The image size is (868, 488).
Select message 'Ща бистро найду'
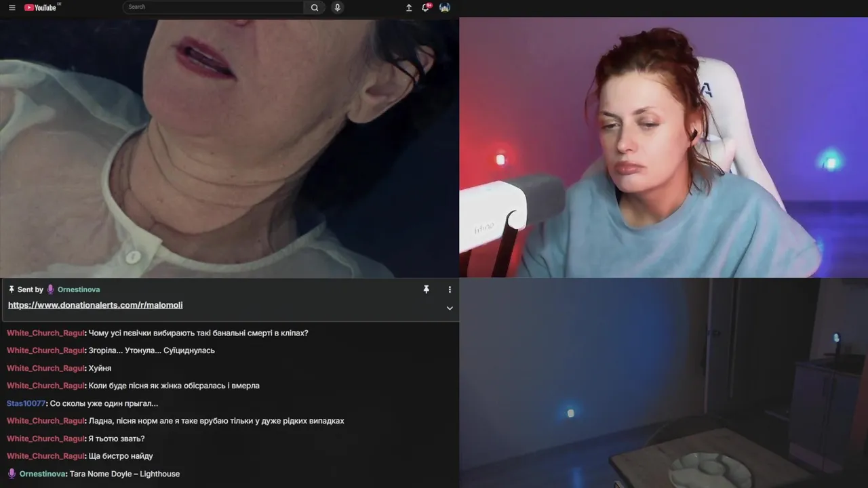121,456
